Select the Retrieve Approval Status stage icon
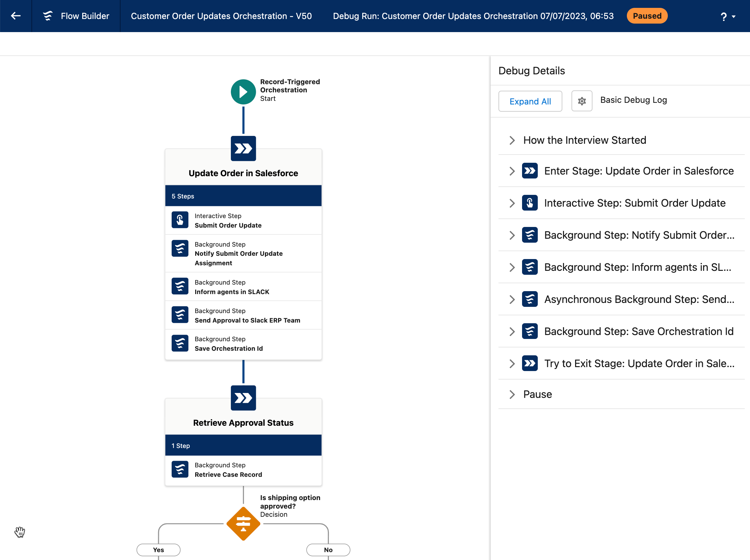The width and height of the screenshot is (750, 560). tap(243, 398)
